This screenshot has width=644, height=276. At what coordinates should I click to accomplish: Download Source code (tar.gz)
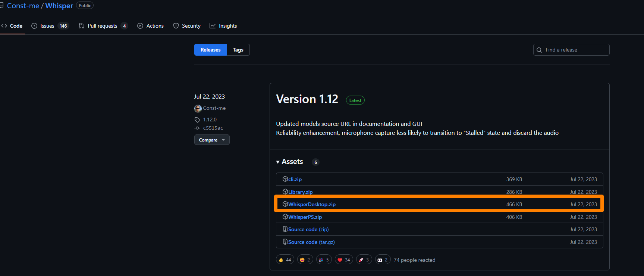coord(311,242)
